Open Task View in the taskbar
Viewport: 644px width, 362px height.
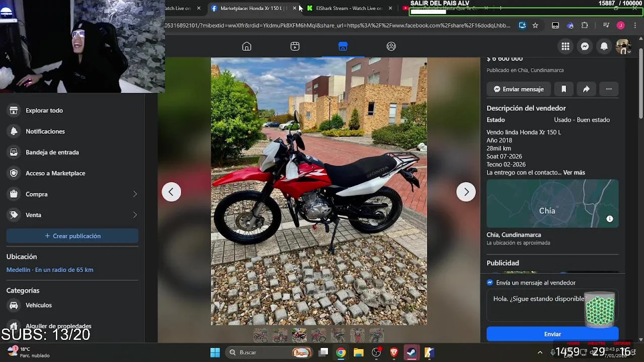(x=324, y=352)
